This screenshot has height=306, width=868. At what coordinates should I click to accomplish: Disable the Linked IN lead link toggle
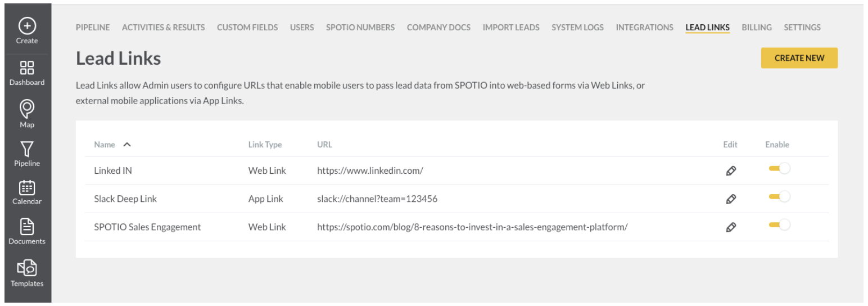coord(780,169)
